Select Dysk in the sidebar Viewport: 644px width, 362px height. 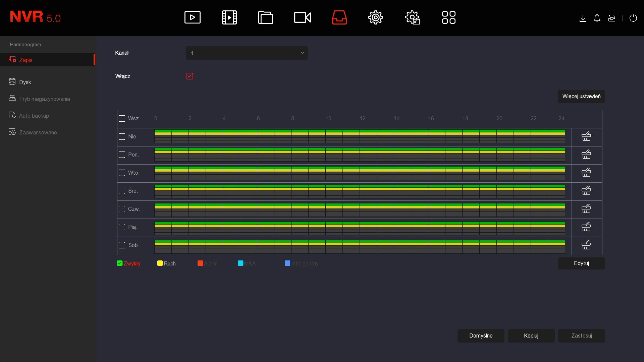point(25,81)
